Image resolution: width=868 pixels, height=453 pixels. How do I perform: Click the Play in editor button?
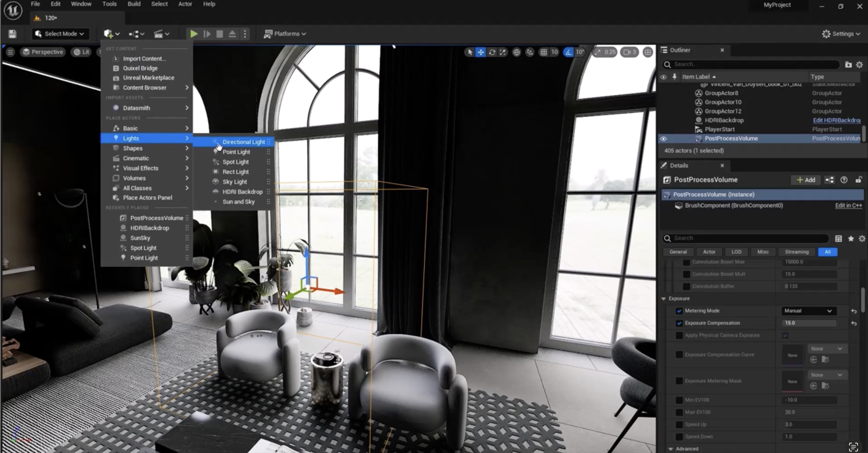pos(194,34)
